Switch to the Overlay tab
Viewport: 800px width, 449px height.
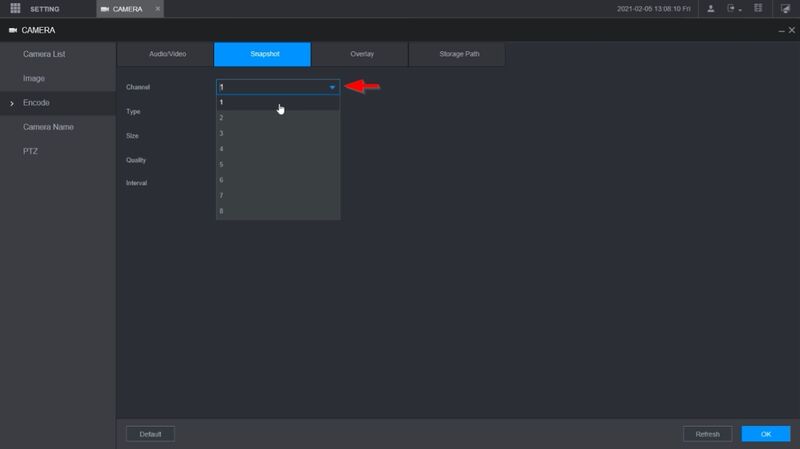(x=360, y=54)
